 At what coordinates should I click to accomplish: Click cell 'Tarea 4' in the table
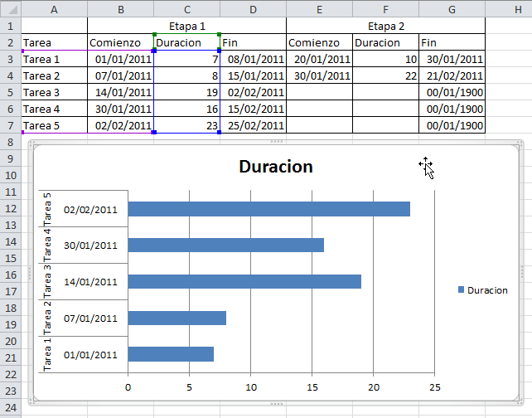coord(55,109)
